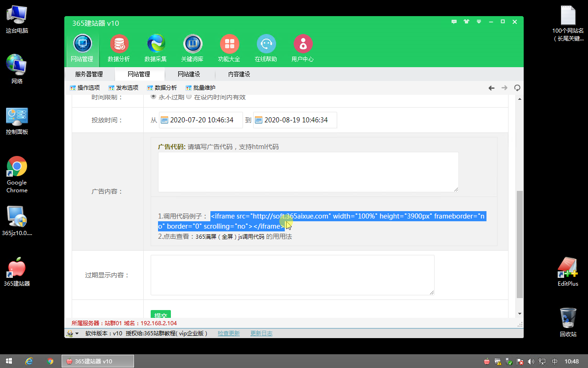
Task: Click the taskbar clock 10:48
Action: coord(571,362)
